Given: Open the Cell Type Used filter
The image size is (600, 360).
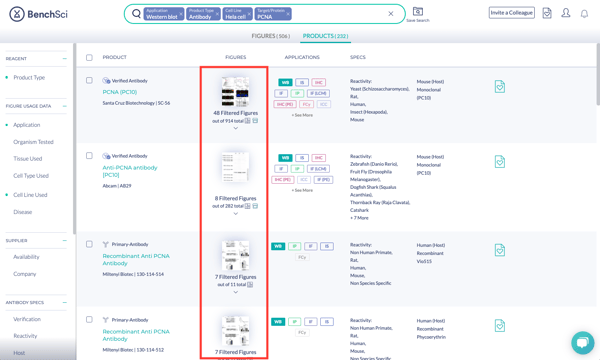Looking at the screenshot, I should [x=31, y=176].
